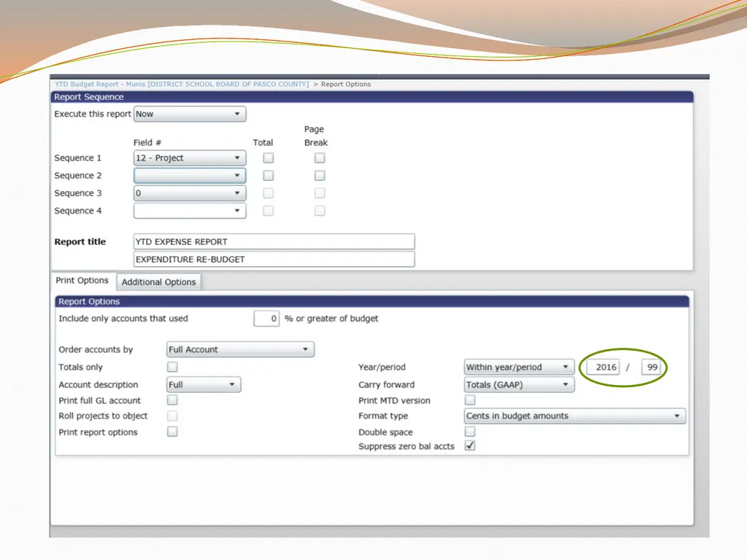Uncheck Suppress zero bal accts
Image resolution: width=747 pixels, height=560 pixels.
tap(471, 446)
